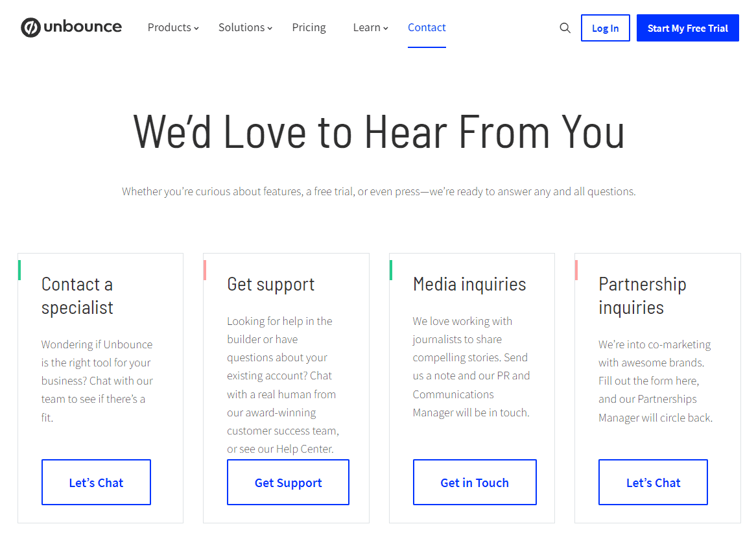Click the Partnership inquiries card heading
This screenshot has width=756, height=537.
[643, 296]
